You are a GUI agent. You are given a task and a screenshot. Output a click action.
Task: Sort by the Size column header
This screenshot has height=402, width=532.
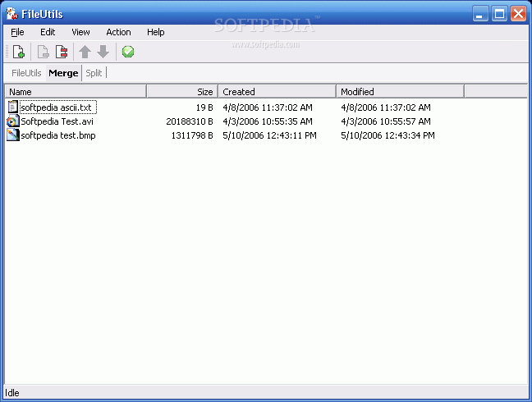pyautogui.click(x=182, y=92)
